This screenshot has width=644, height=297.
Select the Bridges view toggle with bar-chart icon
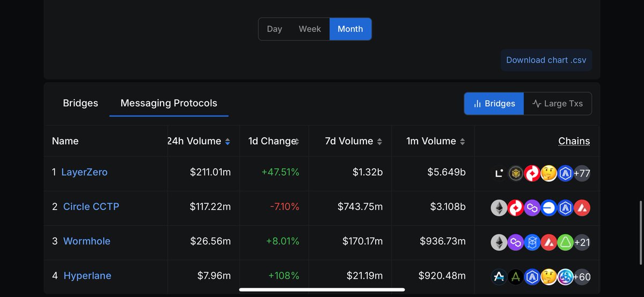[x=494, y=103]
